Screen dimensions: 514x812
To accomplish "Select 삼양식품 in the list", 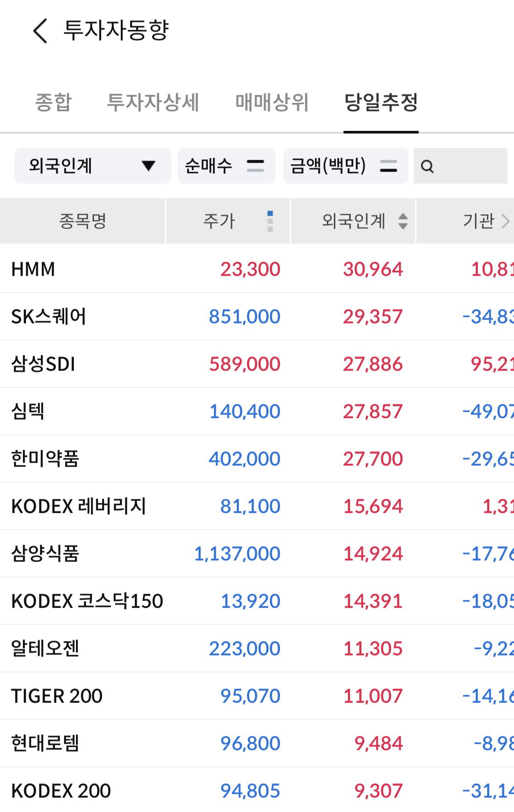I will coord(257,553).
